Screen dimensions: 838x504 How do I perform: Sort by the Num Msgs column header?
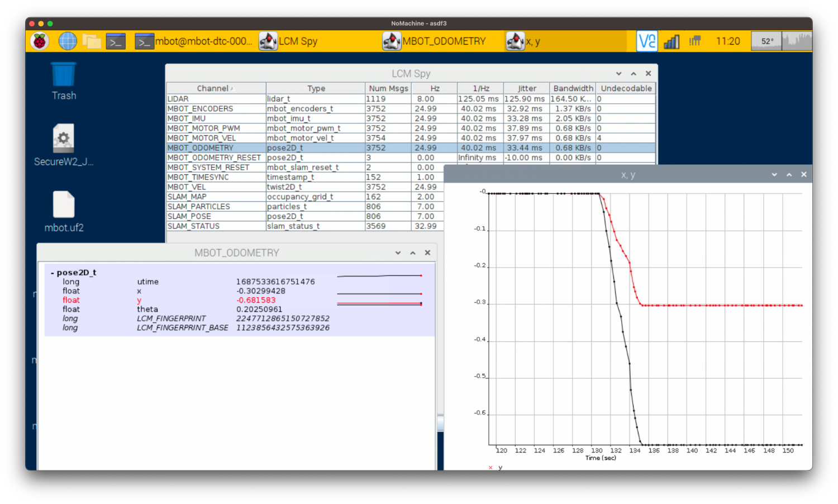coord(388,88)
